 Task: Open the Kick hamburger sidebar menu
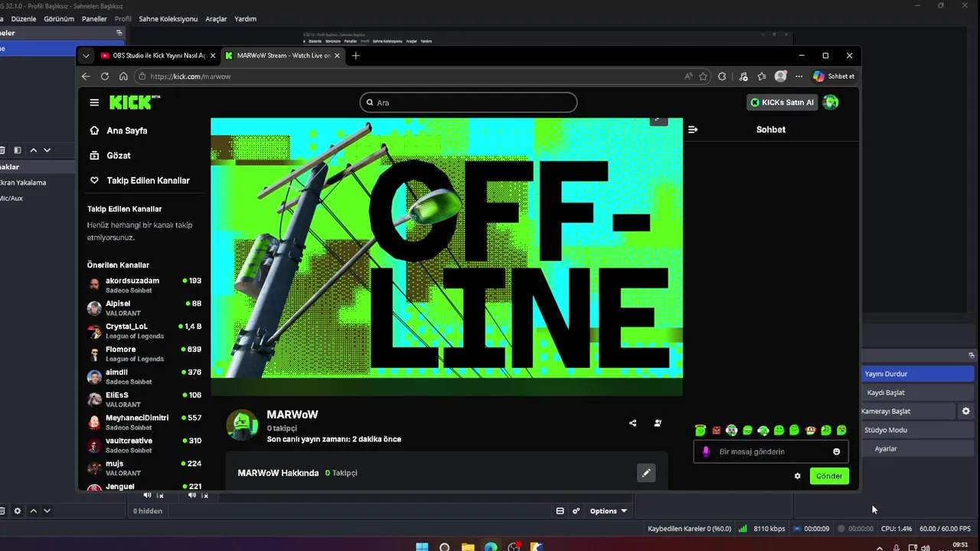coord(94,103)
